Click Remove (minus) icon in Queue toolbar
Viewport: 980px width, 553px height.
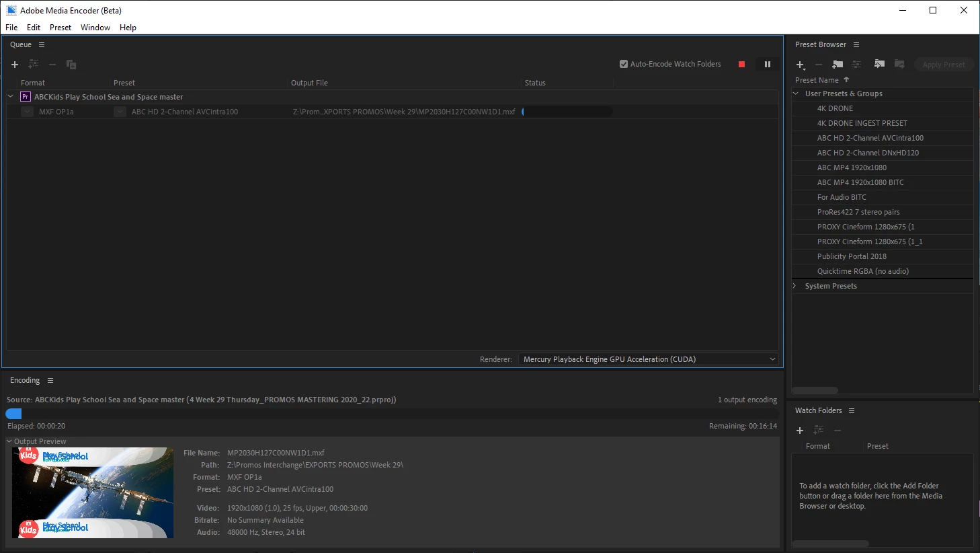(52, 65)
